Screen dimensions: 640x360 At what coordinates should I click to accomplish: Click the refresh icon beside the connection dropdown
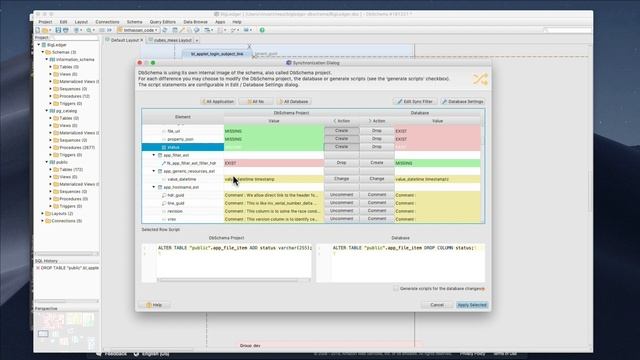[x=165, y=30]
